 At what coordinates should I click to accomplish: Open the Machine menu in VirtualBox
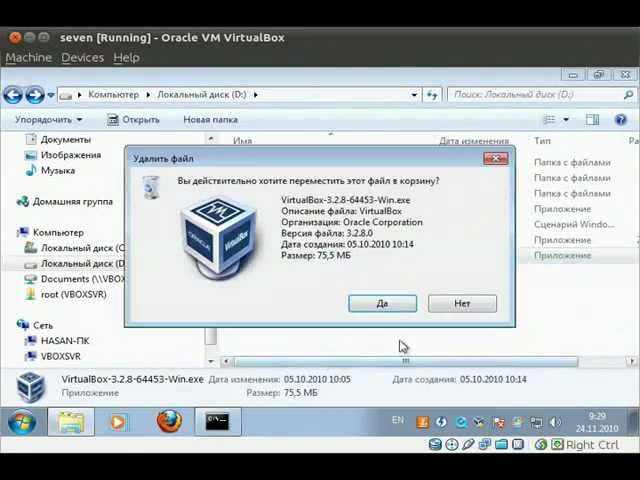pos(29,58)
